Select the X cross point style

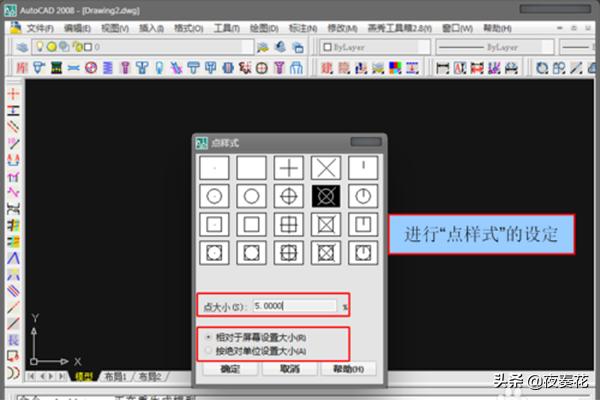point(326,168)
